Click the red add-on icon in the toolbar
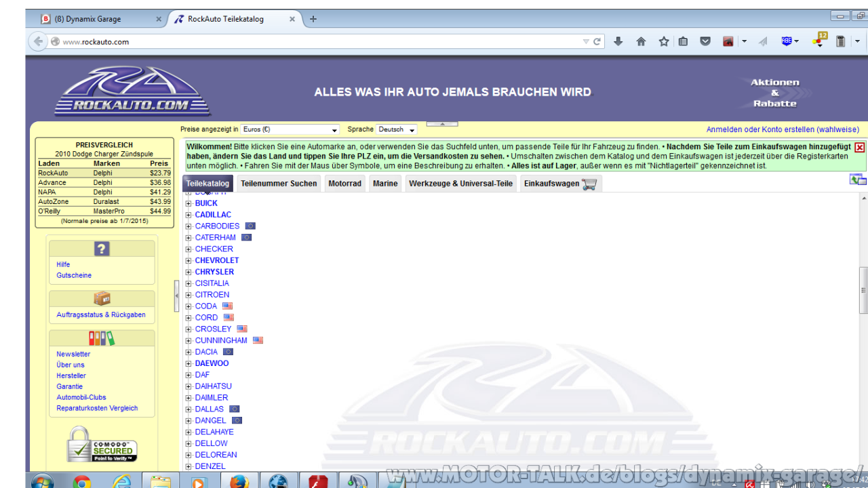The width and height of the screenshot is (868, 488). click(x=728, y=41)
